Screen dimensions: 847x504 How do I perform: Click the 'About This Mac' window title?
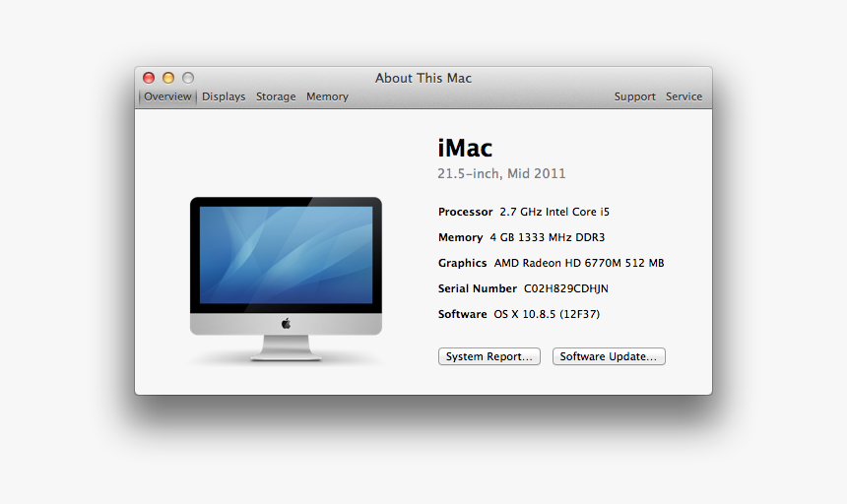coord(423,78)
